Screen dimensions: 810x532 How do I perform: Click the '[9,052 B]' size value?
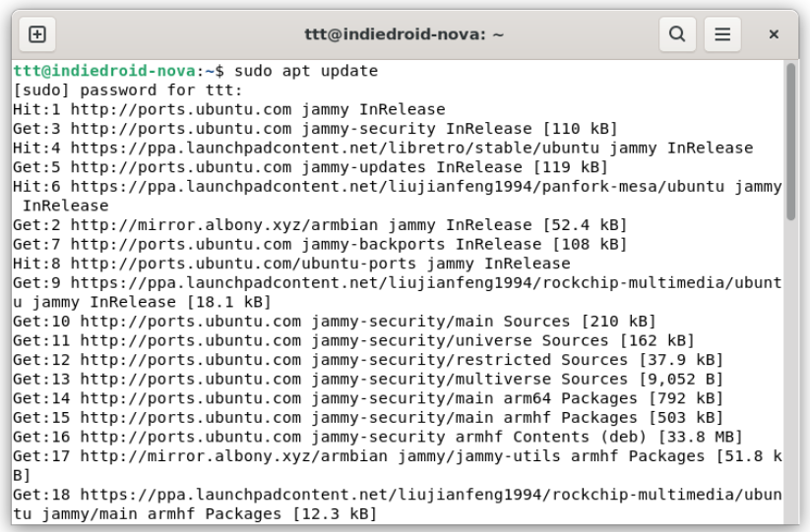pos(681,380)
